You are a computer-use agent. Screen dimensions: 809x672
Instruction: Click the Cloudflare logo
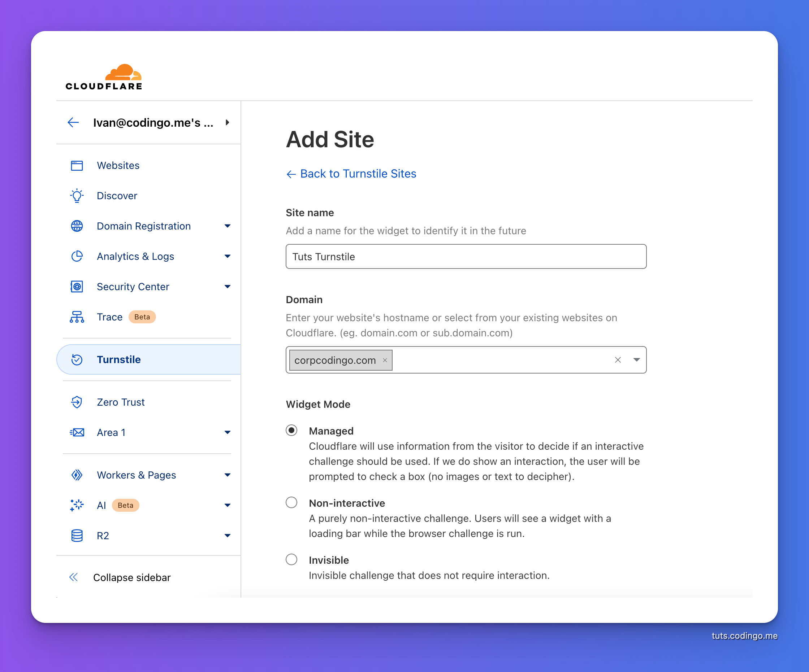click(104, 77)
